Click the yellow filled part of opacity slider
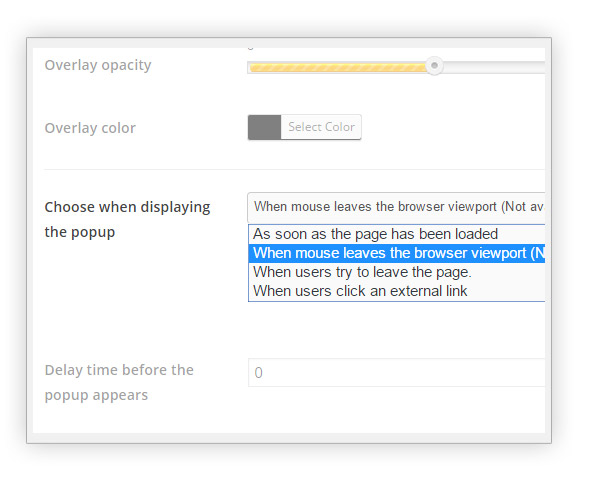The width and height of the screenshot is (600, 494). pos(338,67)
